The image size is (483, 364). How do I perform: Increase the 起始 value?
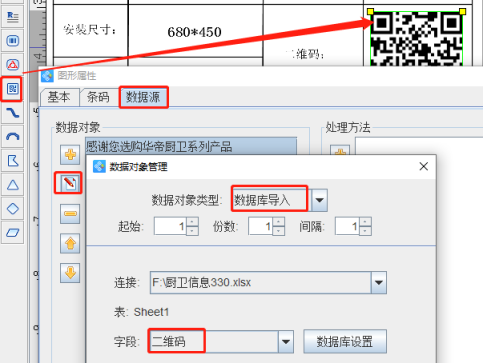click(x=192, y=222)
